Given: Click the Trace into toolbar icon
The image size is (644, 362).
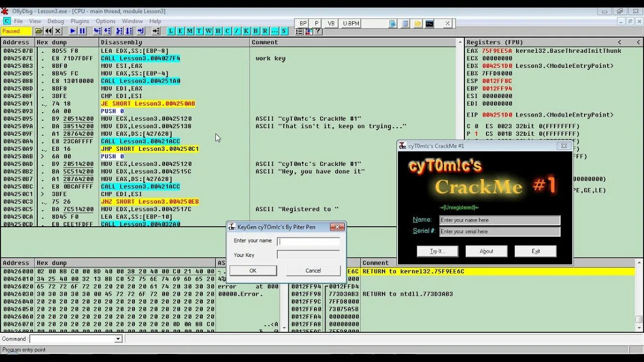Looking at the screenshot, I should pos(119,31).
